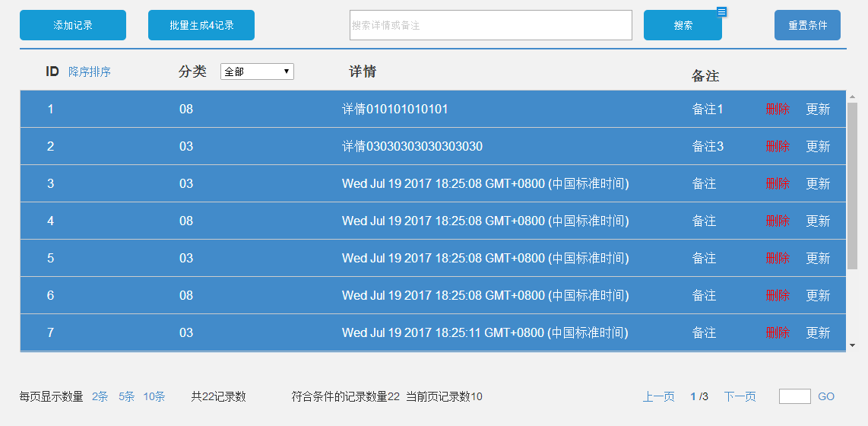Update the record with ID 2
Image resolution: width=868 pixels, height=426 pixels.
(x=818, y=146)
